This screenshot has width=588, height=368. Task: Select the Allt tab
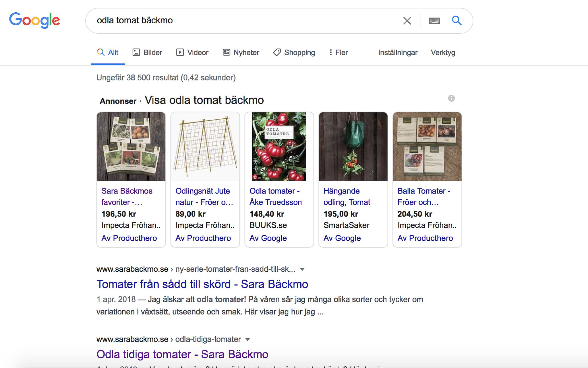(x=108, y=53)
